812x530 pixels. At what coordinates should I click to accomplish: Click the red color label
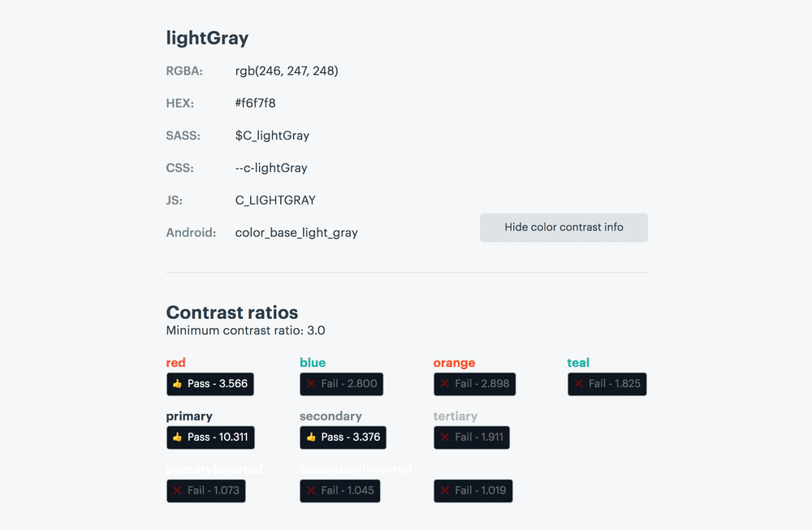pyautogui.click(x=175, y=363)
